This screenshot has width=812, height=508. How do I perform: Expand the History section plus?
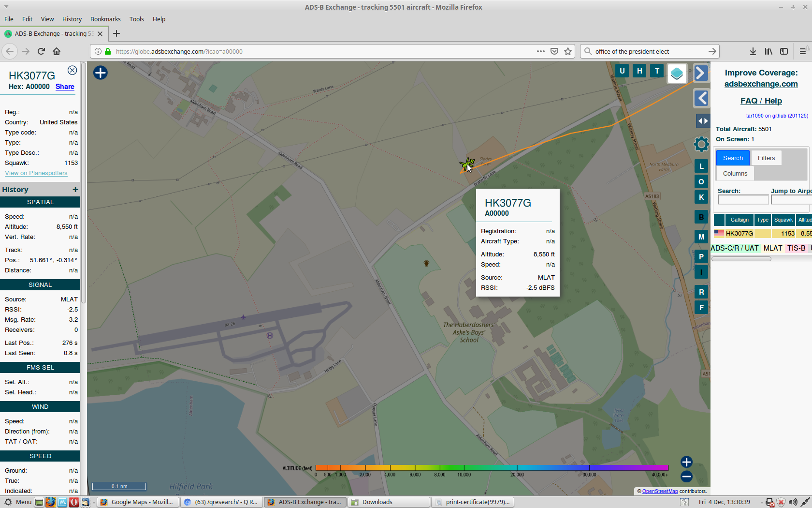(75, 190)
